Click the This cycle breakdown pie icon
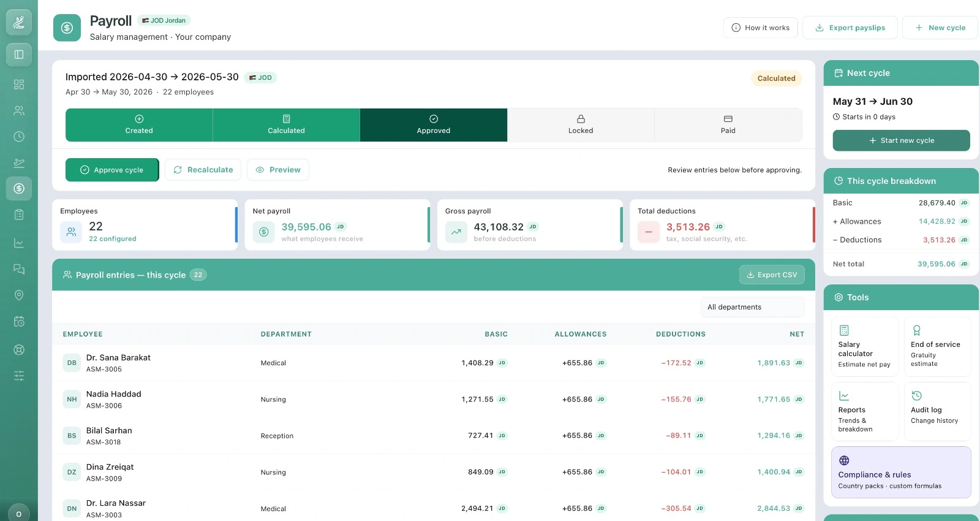Viewport: 980px width, 521px height. [x=839, y=181]
